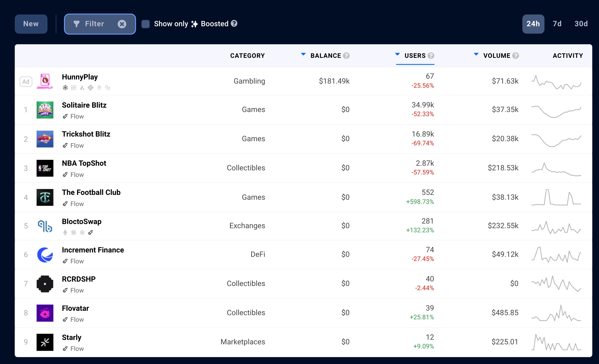Open The Football Club dapp link
The height and width of the screenshot is (364, 599).
click(91, 192)
